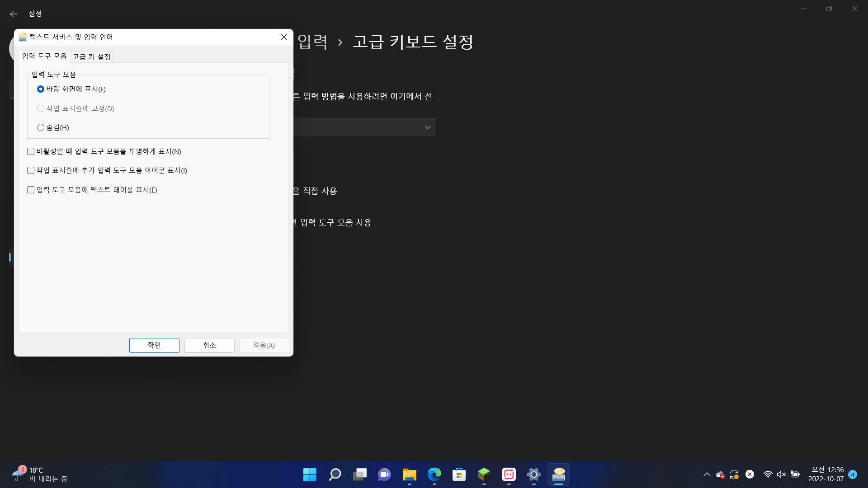
Task: Open the Wi-Fi network tray icon
Action: click(x=768, y=474)
